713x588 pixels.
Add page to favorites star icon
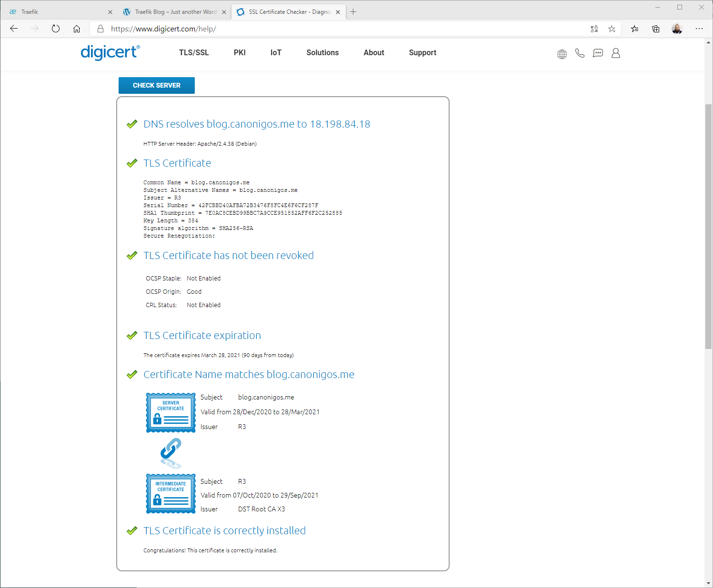[612, 29]
